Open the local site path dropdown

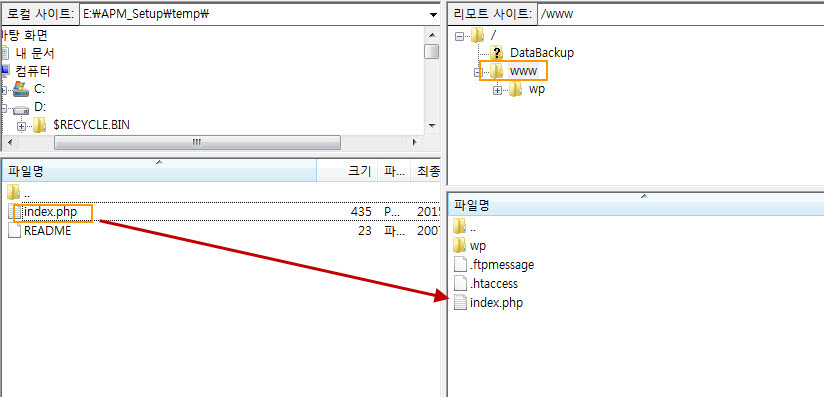[433, 15]
